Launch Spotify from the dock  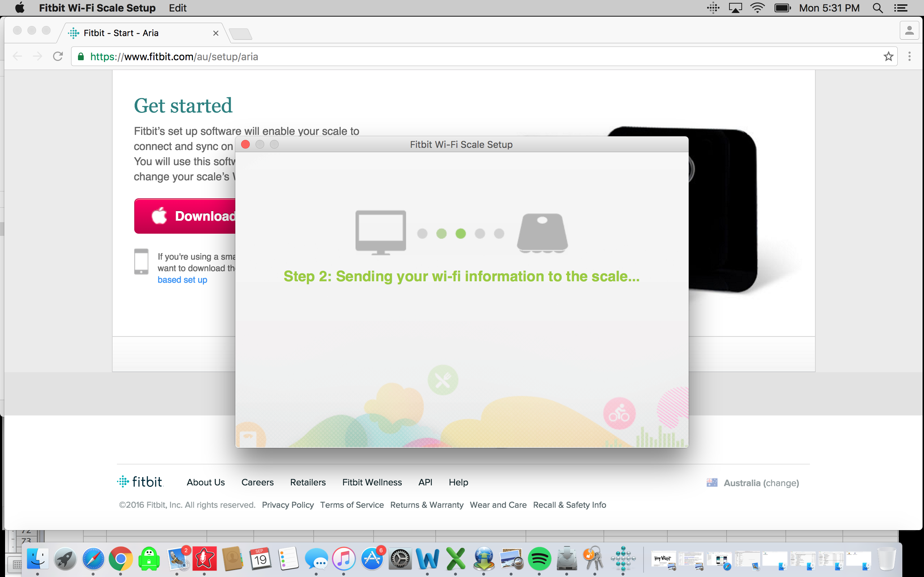point(540,558)
